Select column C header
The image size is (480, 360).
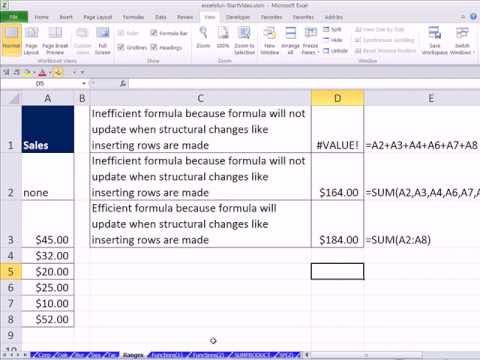coord(200,98)
